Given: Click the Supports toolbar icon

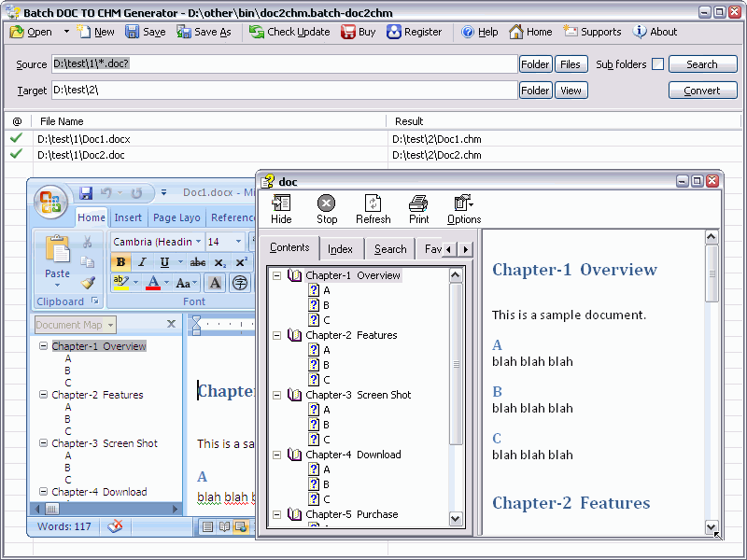Looking at the screenshot, I should pyautogui.click(x=570, y=32).
